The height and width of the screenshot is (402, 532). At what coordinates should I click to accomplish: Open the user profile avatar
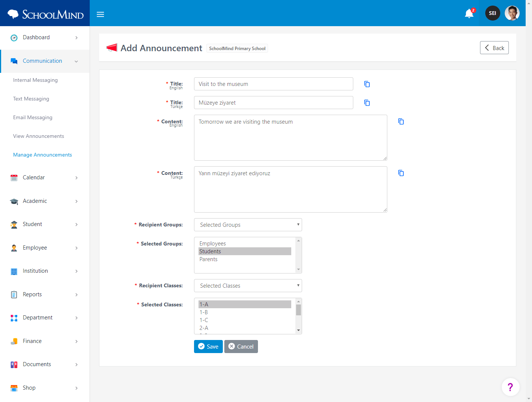(x=512, y=13)
